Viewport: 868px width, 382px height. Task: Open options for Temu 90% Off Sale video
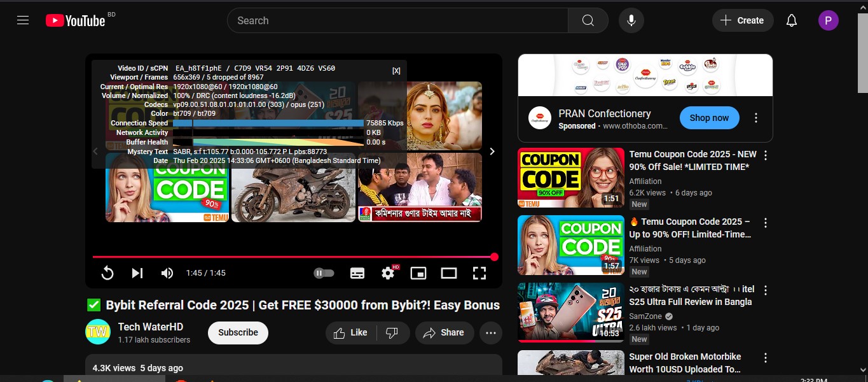[x=766, y=155]
